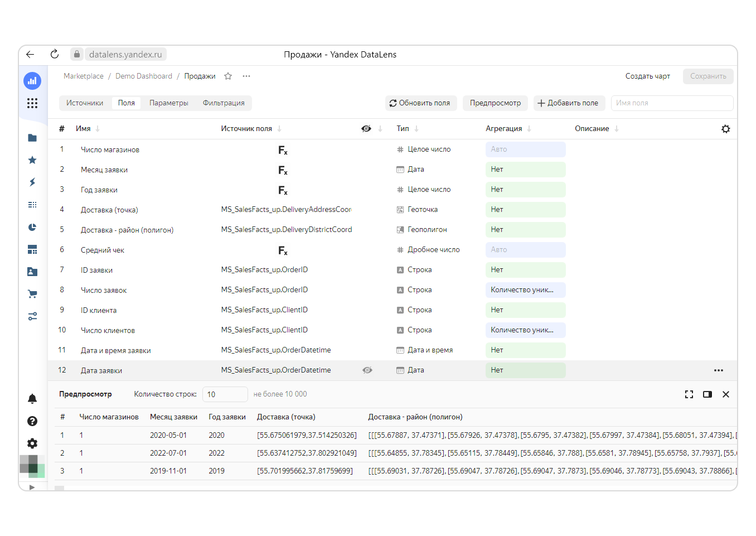756x536 pixels.
Task: Select the ID заявки field name
Action: click(x=96, y=270)
